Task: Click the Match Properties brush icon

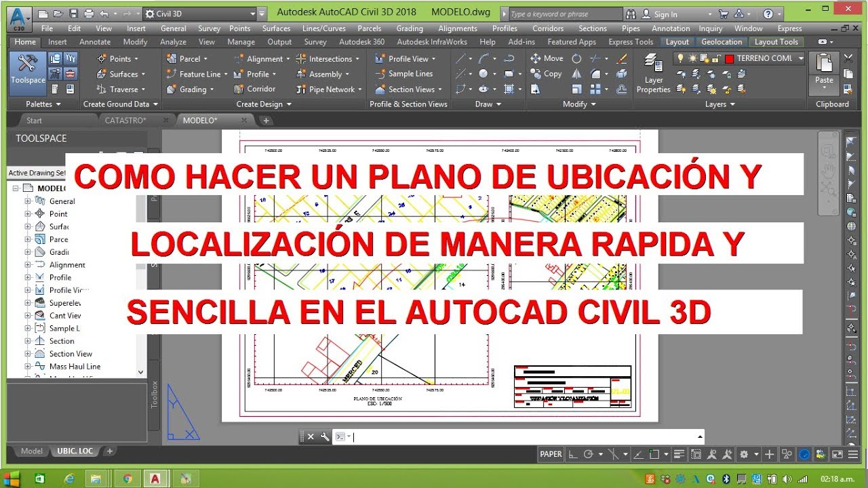Action: (x=848, y=89)
